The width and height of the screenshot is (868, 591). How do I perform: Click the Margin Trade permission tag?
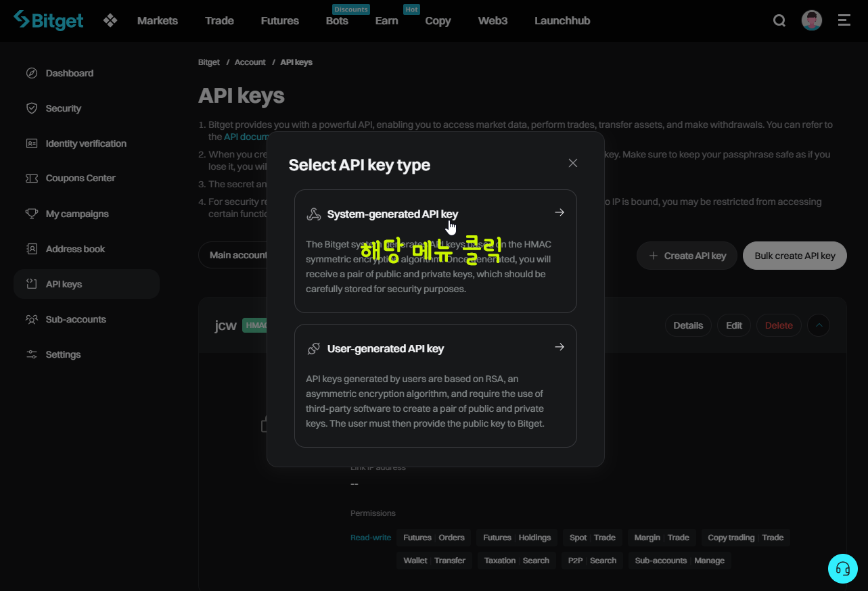tap(662, 538)
